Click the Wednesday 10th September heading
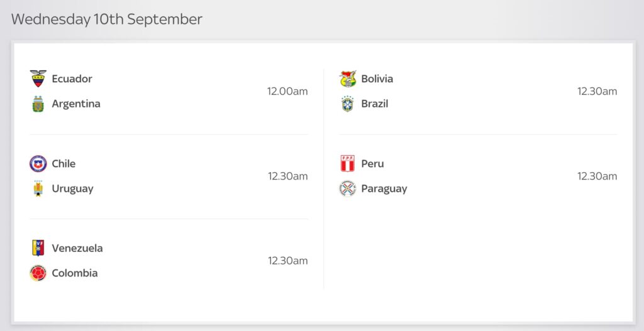The image size is (644, 331). (107, 19)
